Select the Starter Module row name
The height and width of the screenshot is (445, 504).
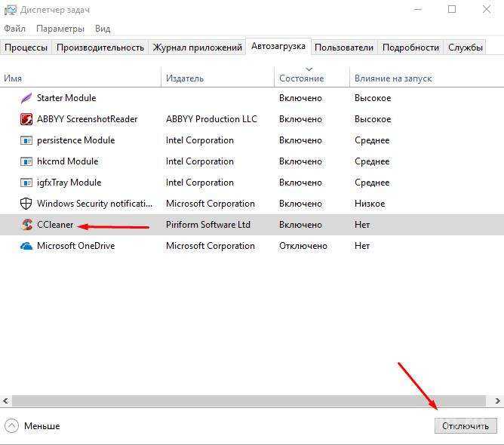(x=66, y=98)
